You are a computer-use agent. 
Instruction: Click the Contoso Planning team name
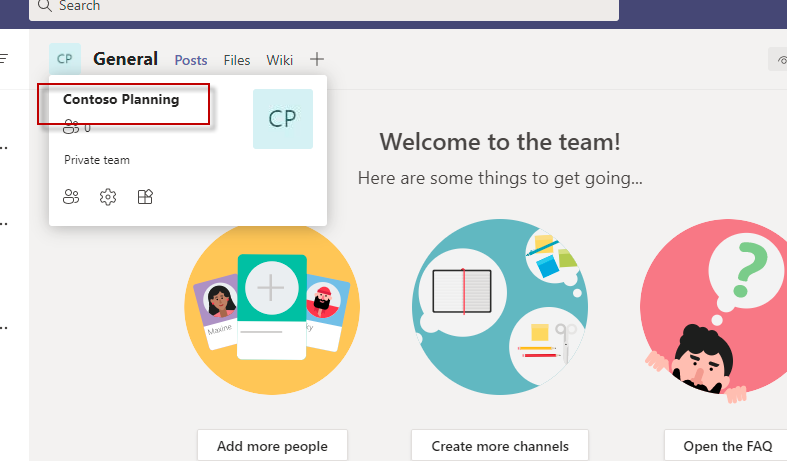coord(121,99)
